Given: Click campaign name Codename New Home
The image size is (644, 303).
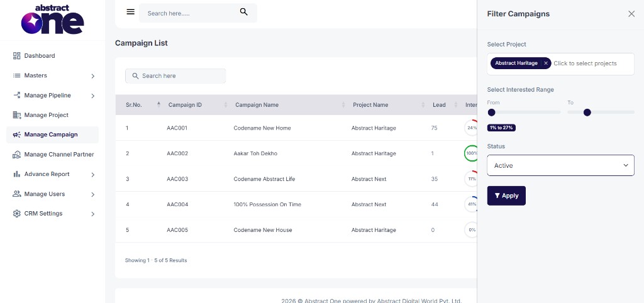Looking at the screenshot, I should click(x=262, y=128).
